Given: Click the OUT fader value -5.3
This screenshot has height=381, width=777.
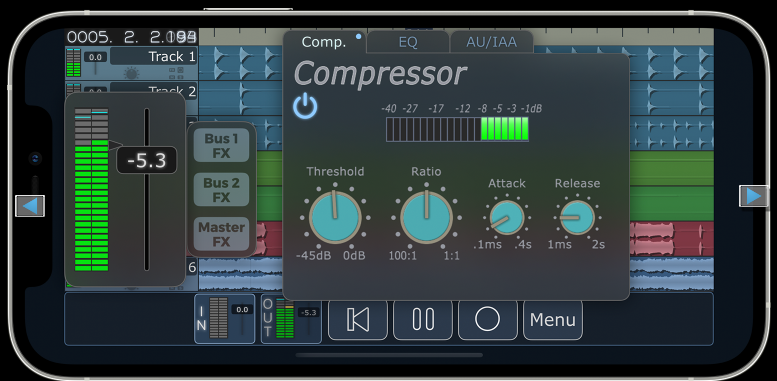Looking at the screenshot, I should [x=308, y=313].
